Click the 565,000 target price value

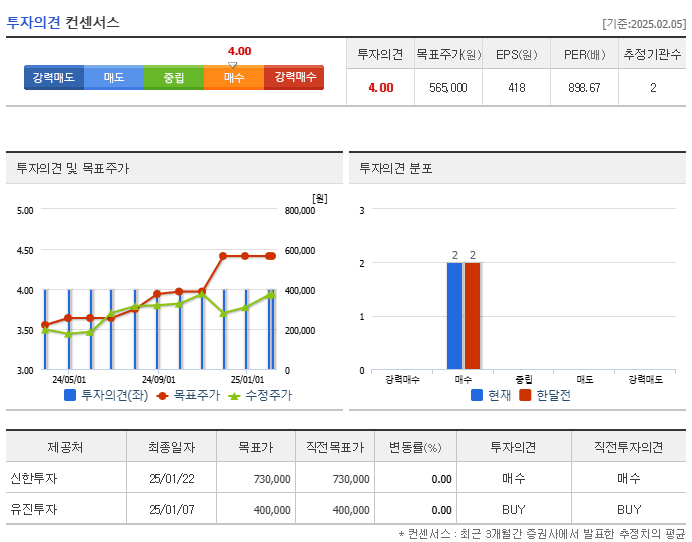click(448, 88)
